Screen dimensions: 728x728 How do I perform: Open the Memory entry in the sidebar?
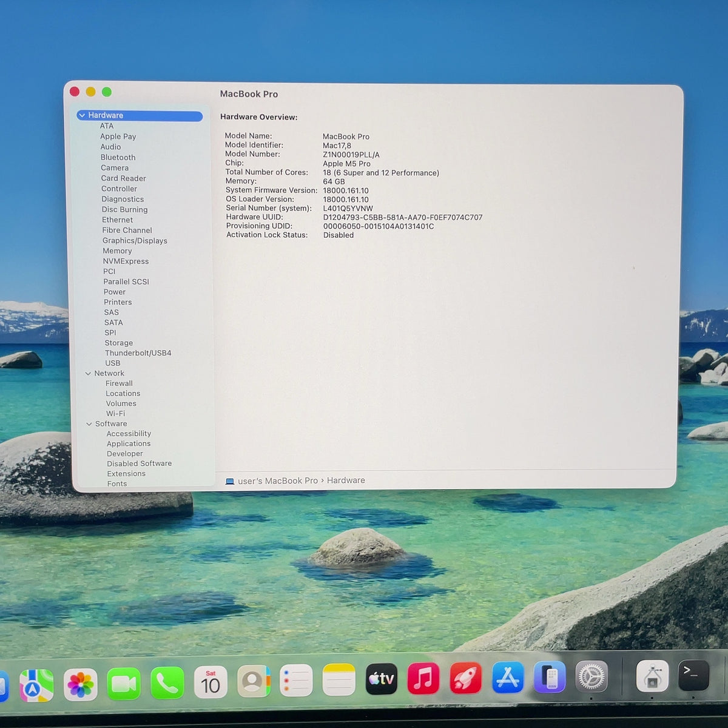click(x=117, y=251)
